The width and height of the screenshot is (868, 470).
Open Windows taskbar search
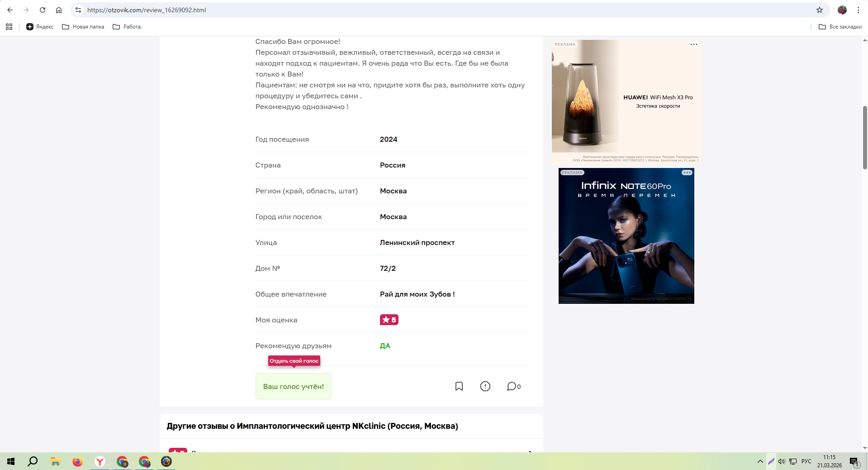click(33, 461)
